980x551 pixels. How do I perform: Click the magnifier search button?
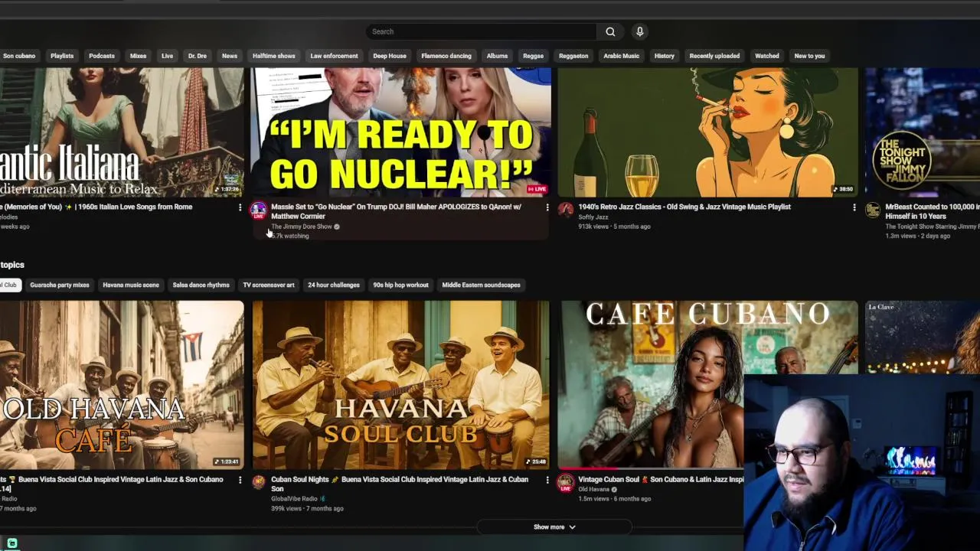click(610, 31)
